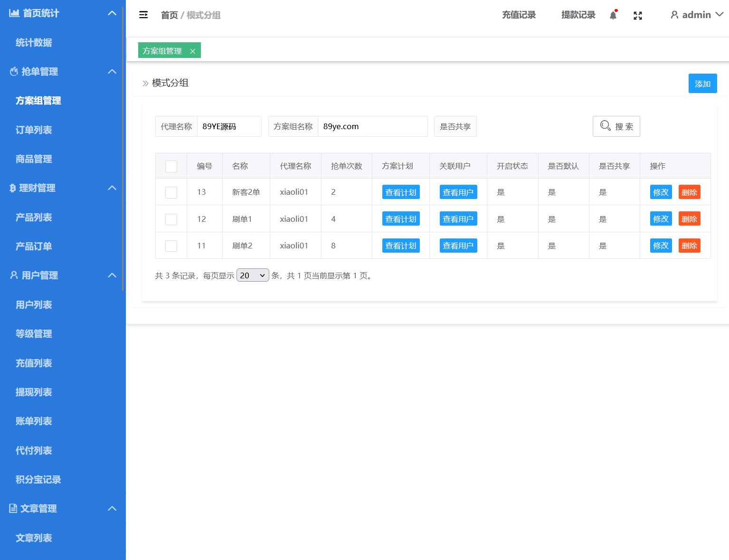Click the magnifier icon in the search button
Image resolution: width=729 pixels, height=560 pixels.
(606, 125)
